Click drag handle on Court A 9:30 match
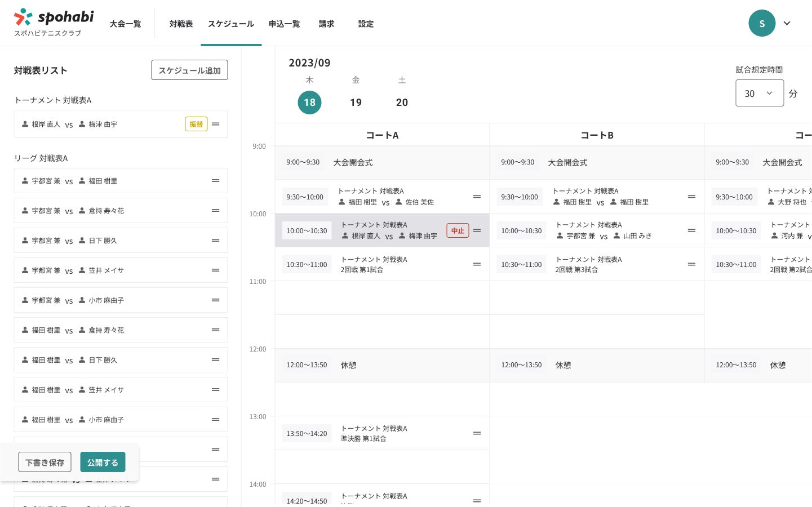The height and width of the screenshot is (507, 812). [x=477, y=197]
